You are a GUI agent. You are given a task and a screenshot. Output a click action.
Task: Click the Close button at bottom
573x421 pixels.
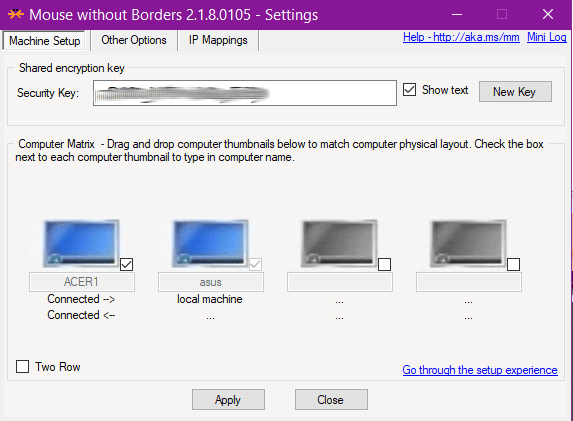coord(331,399)
